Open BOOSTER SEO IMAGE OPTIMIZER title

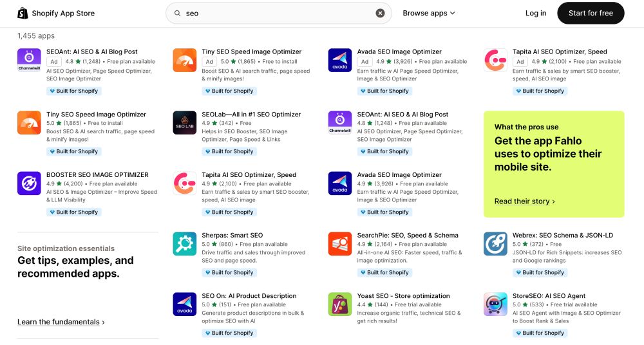point(97,174)
